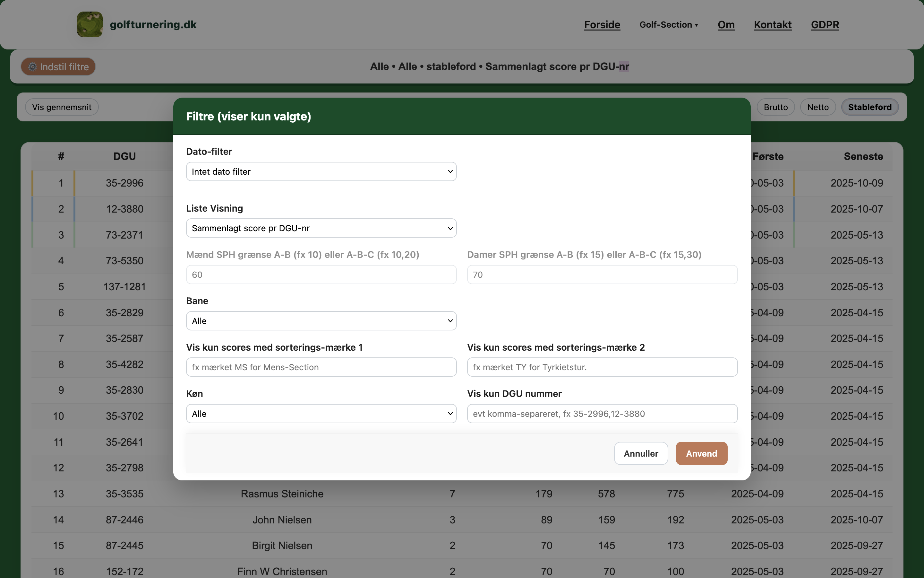Click Seneste date 2025-10-07 in row 2
Image resolution: width=924 pixels, height=578 pixels.
[857, 209]
